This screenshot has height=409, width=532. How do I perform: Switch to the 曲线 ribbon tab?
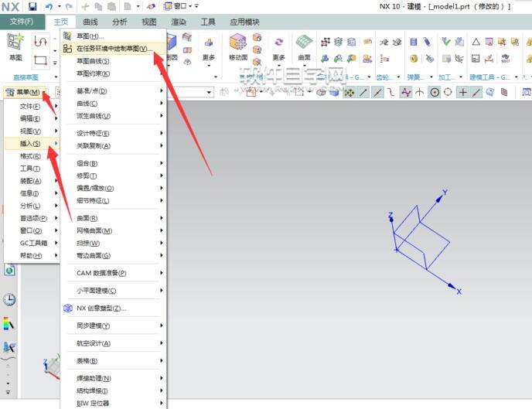click(x=90, y=22)
